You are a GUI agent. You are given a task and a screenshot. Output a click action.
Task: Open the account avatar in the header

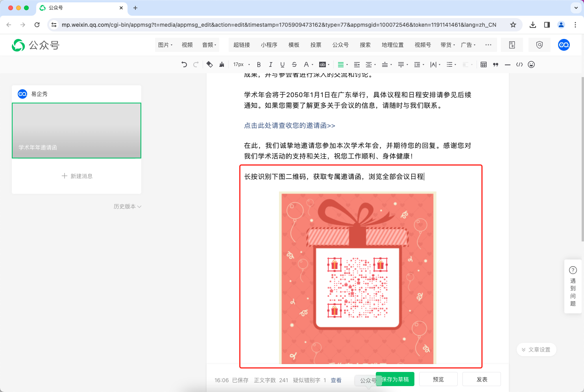coord(564,45)
